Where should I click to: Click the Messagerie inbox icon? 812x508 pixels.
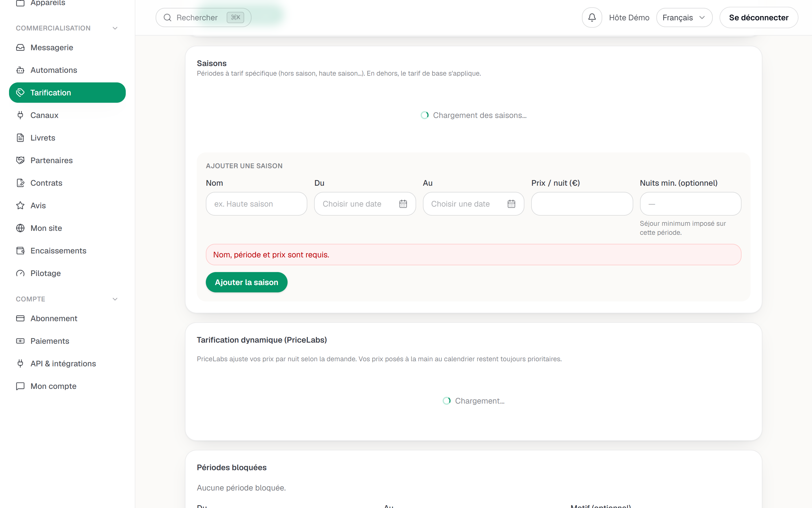click(x=20, y=47)
